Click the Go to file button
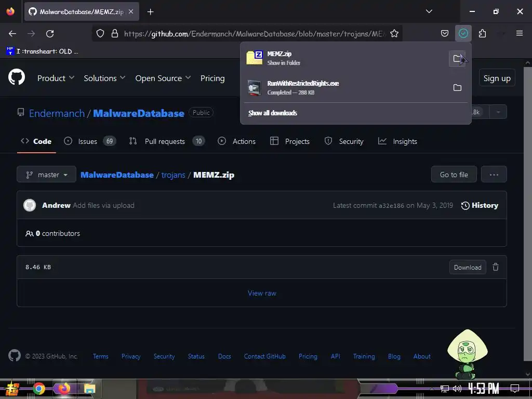 (454, 175)
